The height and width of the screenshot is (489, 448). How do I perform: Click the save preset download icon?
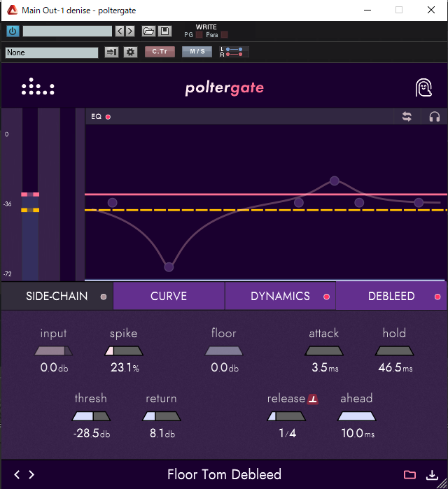click(432, 474)
